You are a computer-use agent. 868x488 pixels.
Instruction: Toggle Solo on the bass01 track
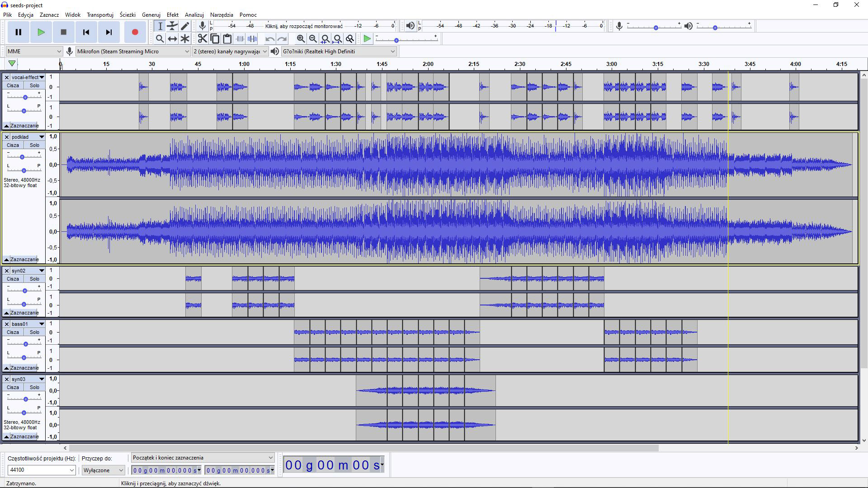coord(34,332)
